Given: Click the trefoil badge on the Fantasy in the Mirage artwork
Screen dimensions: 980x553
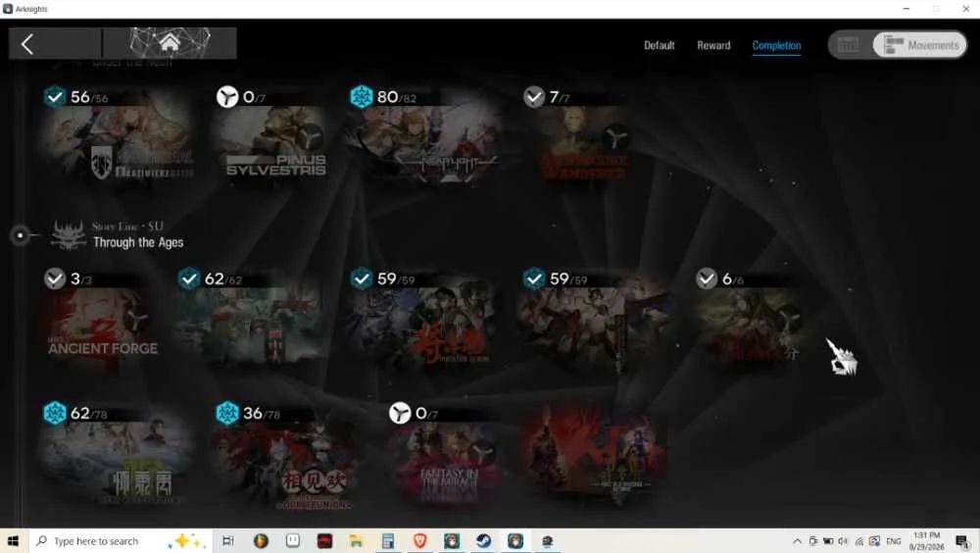Looking at the screenshot, I should 482,452.
